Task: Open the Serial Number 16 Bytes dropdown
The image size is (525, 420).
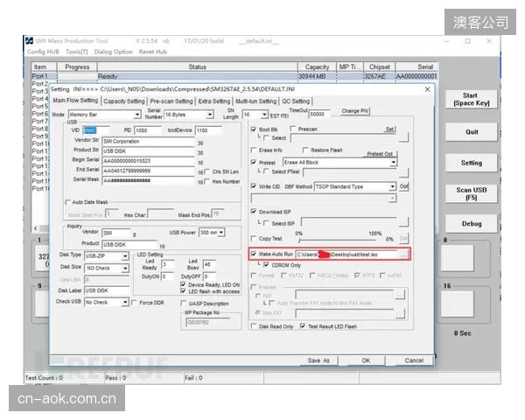Action: tap(210, 115)
